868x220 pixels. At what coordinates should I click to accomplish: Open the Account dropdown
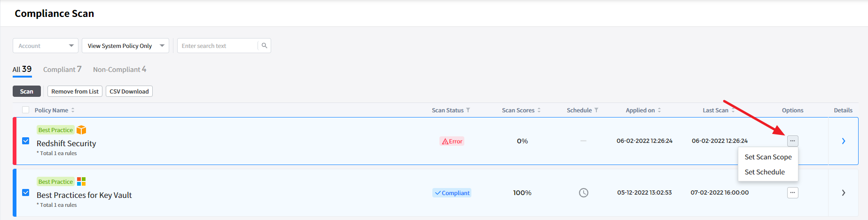coord(45,46)
